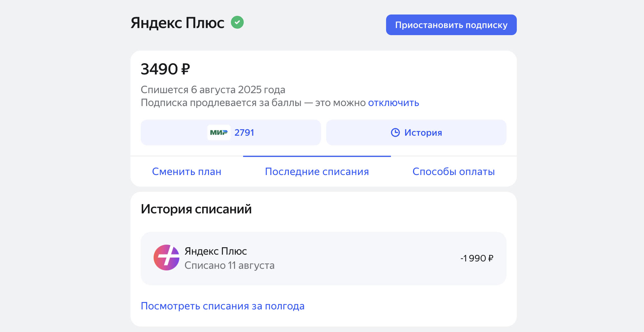Click the Яндекс Плюс page title
The height and width of the screenshot is (332, 644).
pyautogui.click(x=177, y=23)
